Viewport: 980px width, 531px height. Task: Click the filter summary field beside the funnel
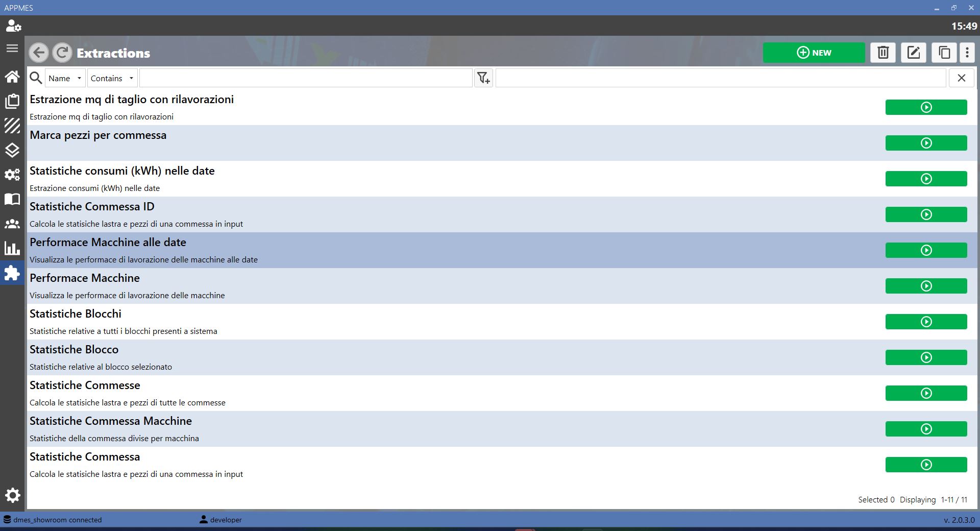(721, 78)
